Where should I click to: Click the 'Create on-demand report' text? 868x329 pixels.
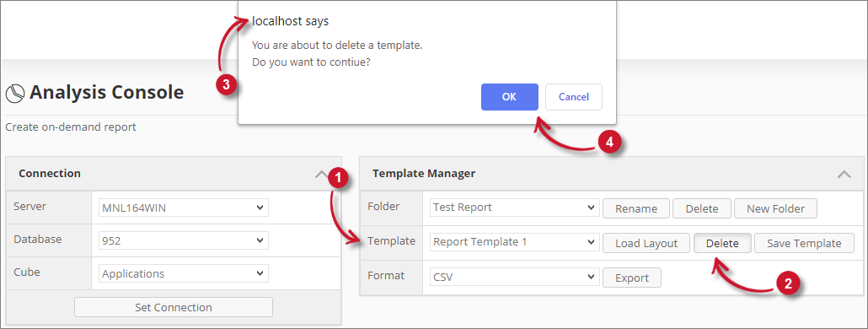71,127
